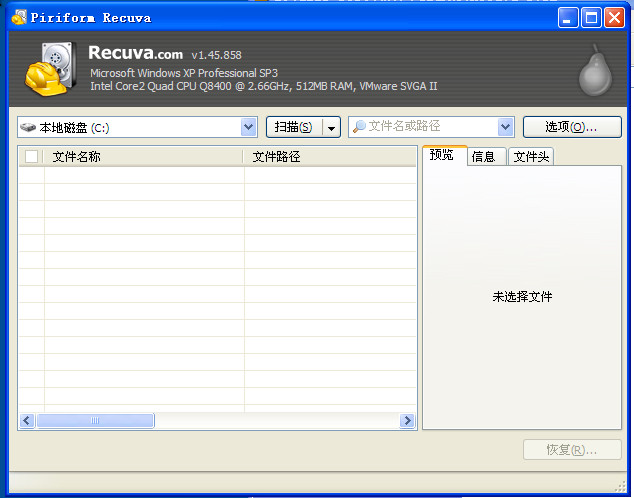The height and width of the screenshot is (498, 634).
Task: Click the horizontal scrollbar thumb
Action: pyautogui.click(x=95, y=421)
